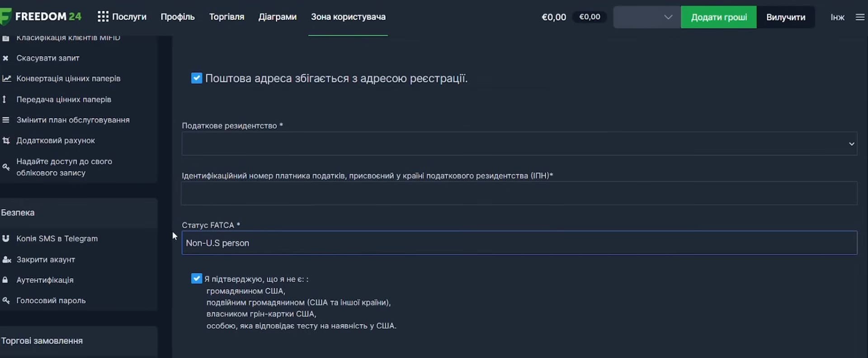The image size is (868, 358).
Task: Click the Freedom24 logo
Action: click(41, 17)
